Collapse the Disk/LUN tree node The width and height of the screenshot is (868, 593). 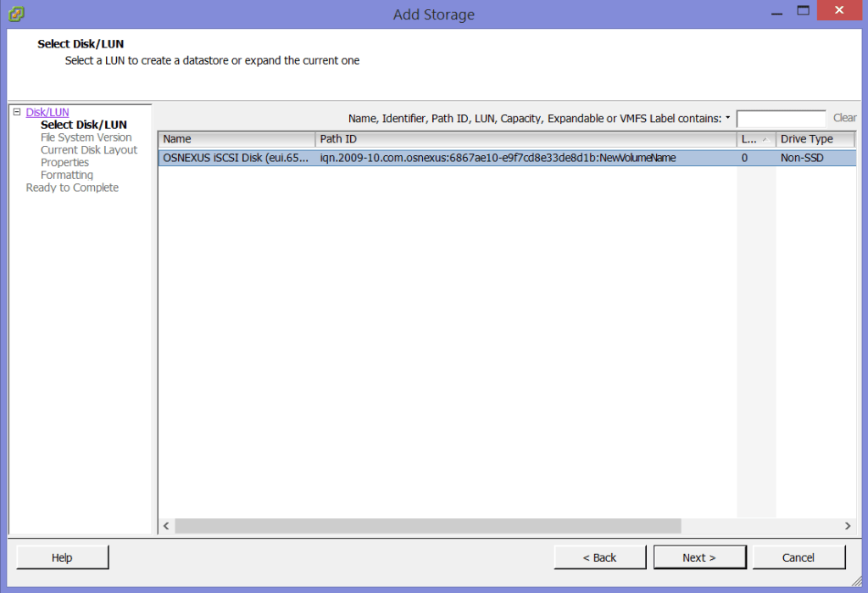[x=17, y=112]
